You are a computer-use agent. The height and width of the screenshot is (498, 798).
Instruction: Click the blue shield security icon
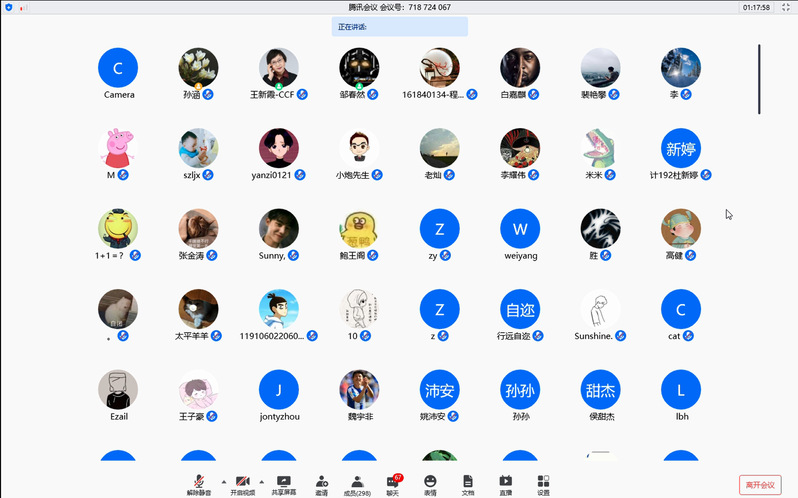pyautogui.click(x=9, y=7)
